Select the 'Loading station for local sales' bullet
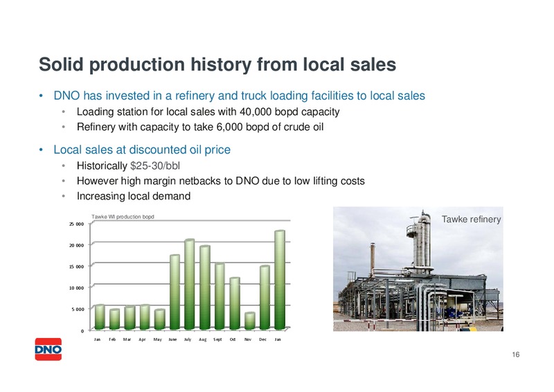This screenshot has height=392, width=554. [x=208, y=112]
